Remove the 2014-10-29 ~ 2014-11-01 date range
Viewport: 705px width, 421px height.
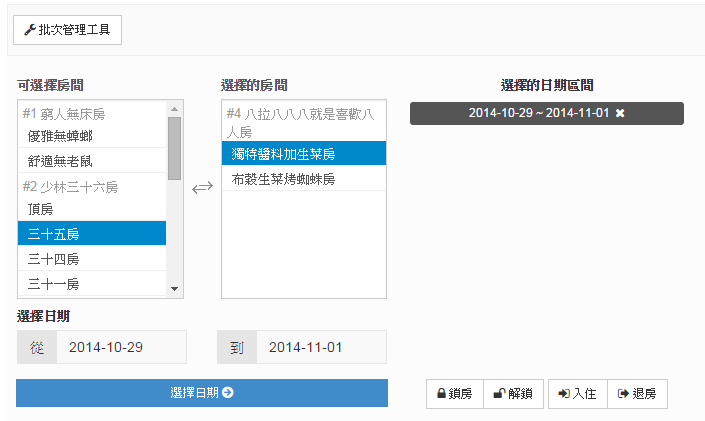pos(620,114)
